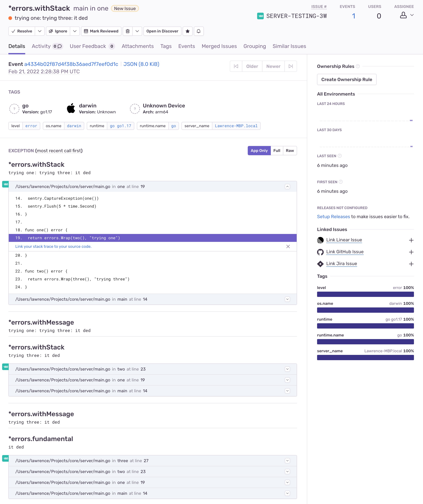Expand the main.go frame at line 23
The height and width of the screenshot is (504, 423).
(x=287, y=369)
